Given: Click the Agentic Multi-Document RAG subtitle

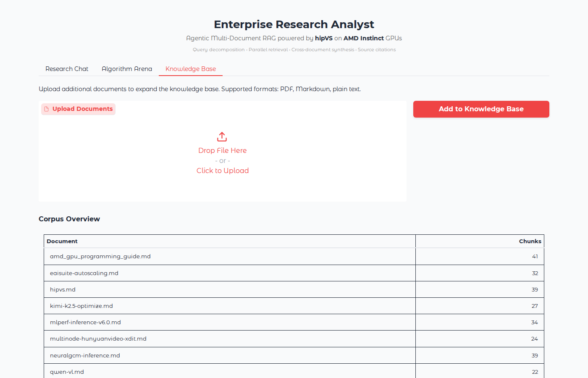Looking at the screenshot, I should pyautogui.click(x=294, y=38).
